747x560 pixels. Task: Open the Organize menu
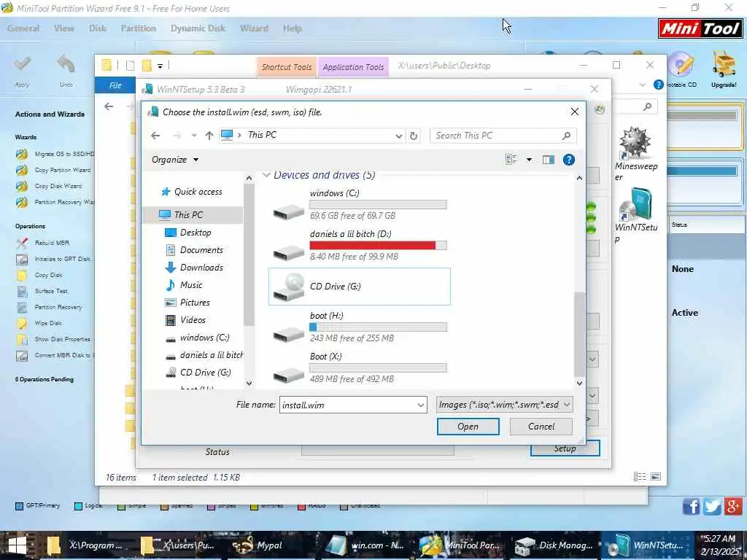point(175,160)
